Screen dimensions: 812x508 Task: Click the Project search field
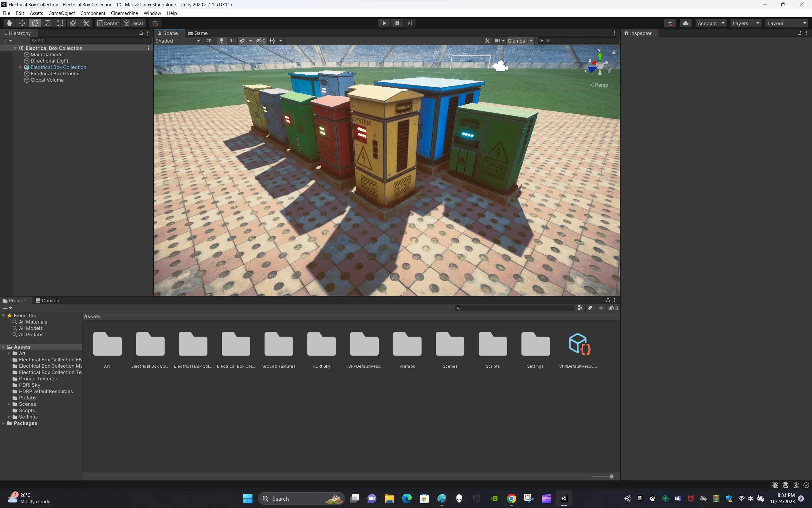pos(515,308)
